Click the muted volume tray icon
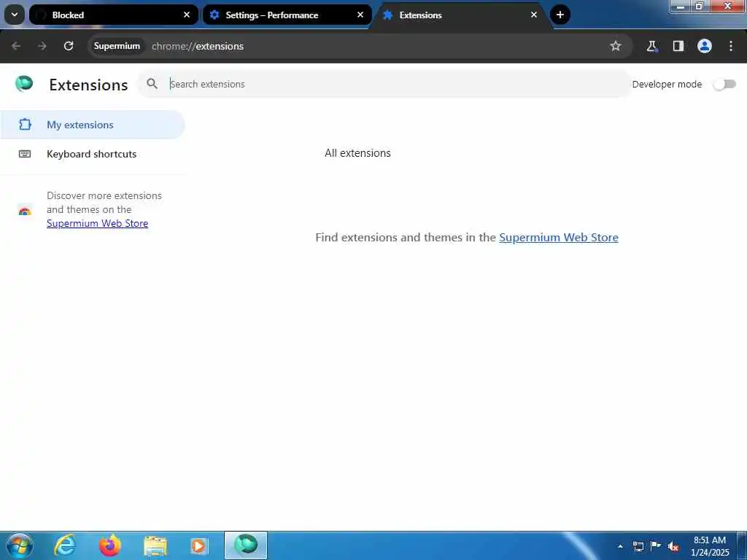Screen dimensions: 747x560 pyautogui.click(x=673, y=546)
